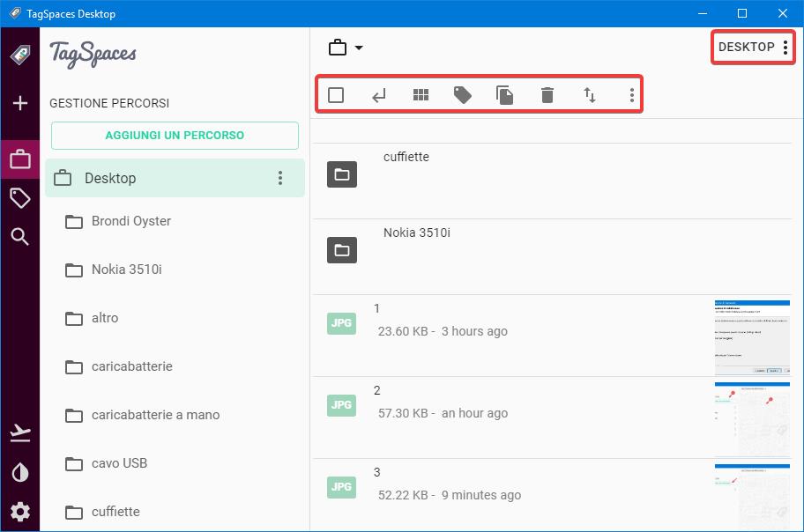Click the "23.60 KB - 3 hours ago" text
Screen dimensions: 804x532
point(443,331)
